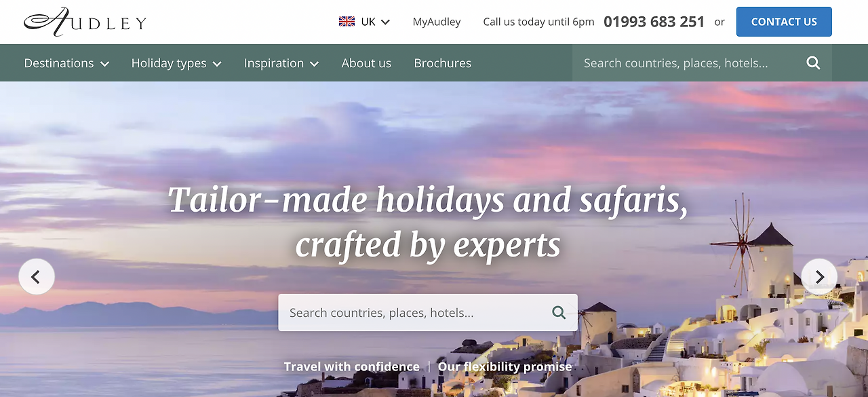Screen dimensions: 868x397
Task: Expand the Destinations menu
Action: click(x=66, y=63)
